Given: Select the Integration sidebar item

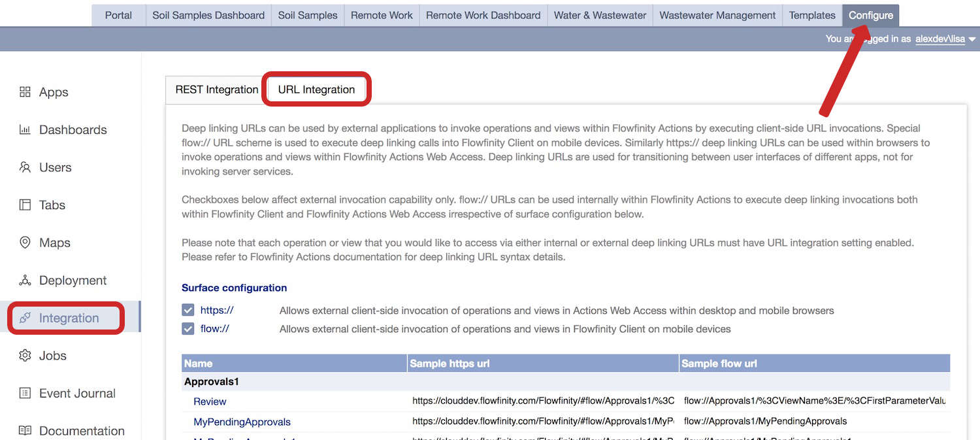Looking at the screenshot, I should click(x=69, y=318).
